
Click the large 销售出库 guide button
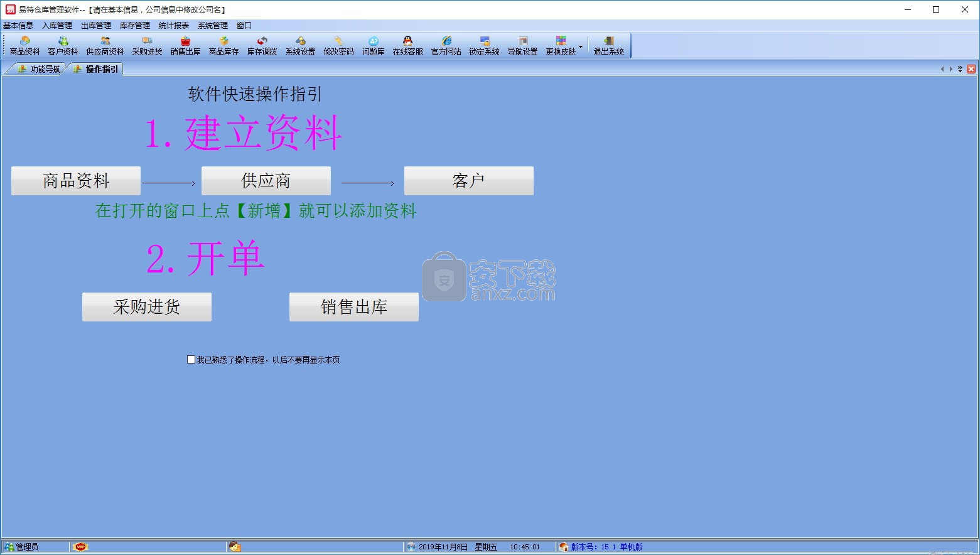pos(354,307)
